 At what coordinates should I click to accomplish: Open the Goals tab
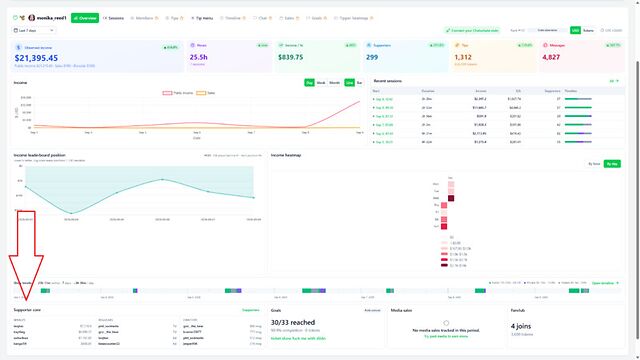coord(316,18)
